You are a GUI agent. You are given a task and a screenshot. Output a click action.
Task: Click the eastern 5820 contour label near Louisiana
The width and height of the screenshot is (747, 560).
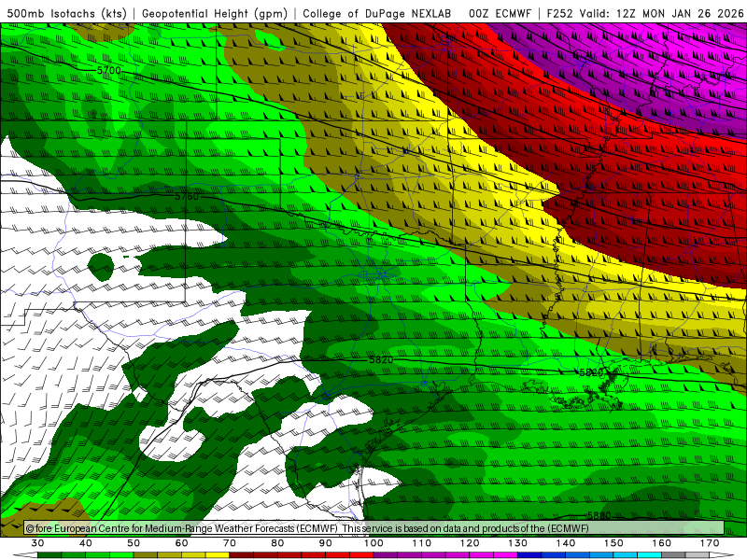(591, 372)
